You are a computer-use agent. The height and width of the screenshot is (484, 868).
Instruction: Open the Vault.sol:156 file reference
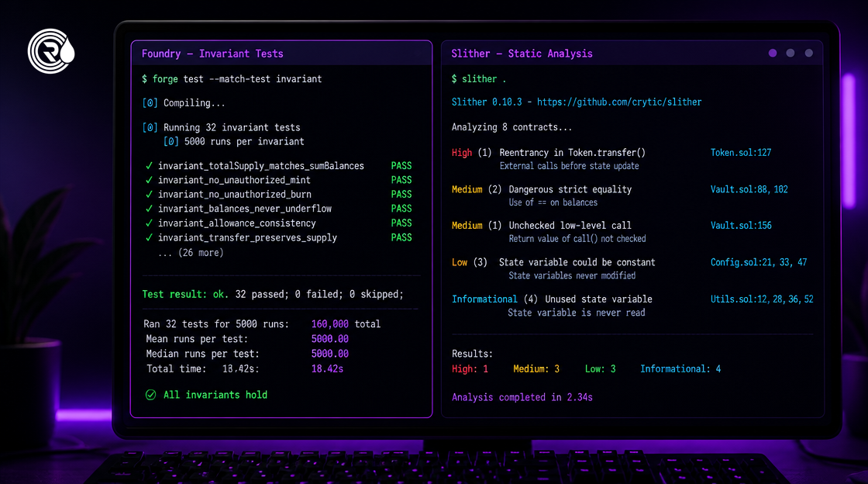[741, 226]
